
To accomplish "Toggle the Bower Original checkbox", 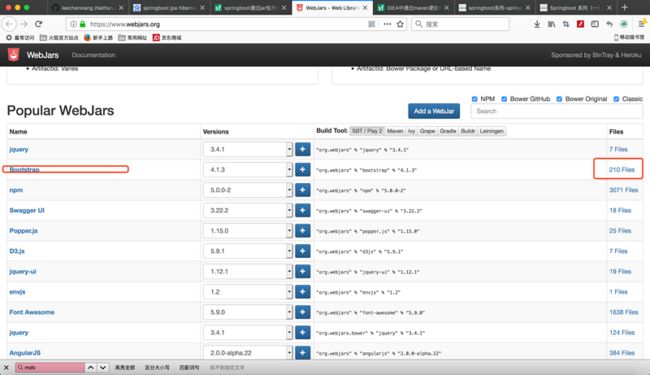I will pyautogui.click(x=559, y=99).
